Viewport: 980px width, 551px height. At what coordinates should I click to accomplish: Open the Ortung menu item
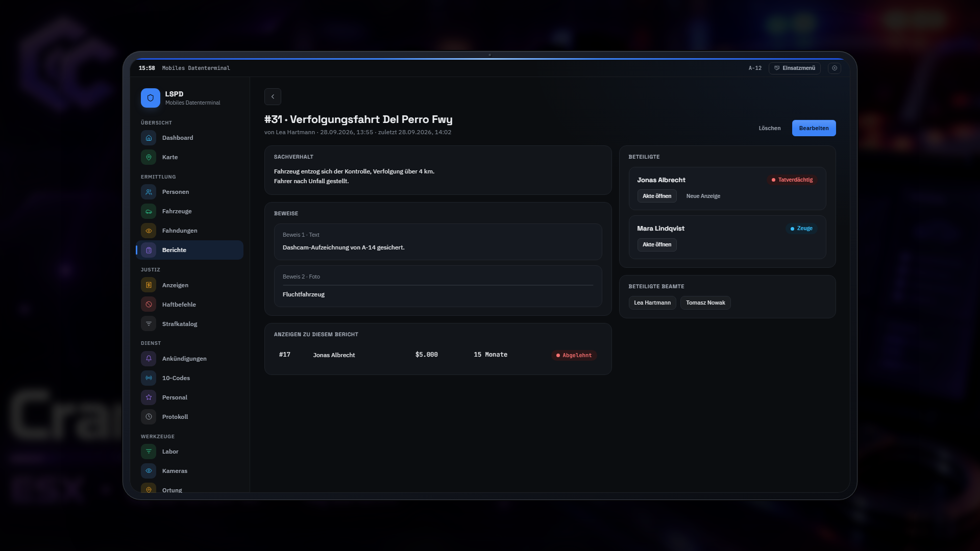click(x=189, y=489)
